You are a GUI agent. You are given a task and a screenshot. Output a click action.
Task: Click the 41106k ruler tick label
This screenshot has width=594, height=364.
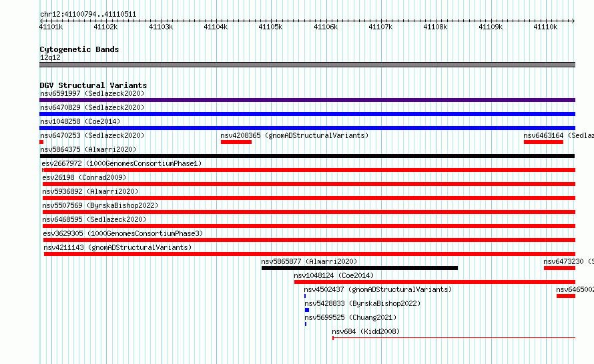326,27
